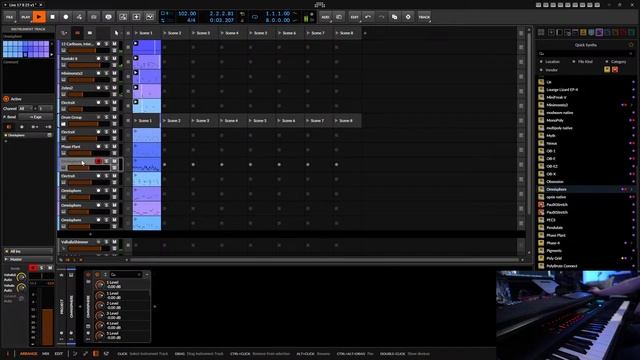Switch to the MIX view tab
Viewport: 640px width, 360px height.
click(x=46, y=354)
